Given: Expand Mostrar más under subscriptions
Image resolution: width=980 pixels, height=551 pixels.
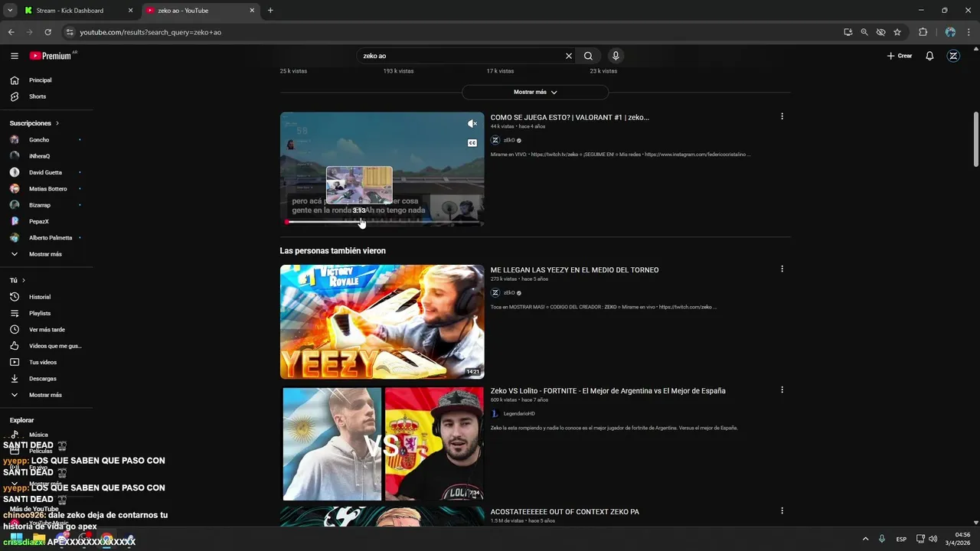Looking at the screenshot, I should point(46,254).
